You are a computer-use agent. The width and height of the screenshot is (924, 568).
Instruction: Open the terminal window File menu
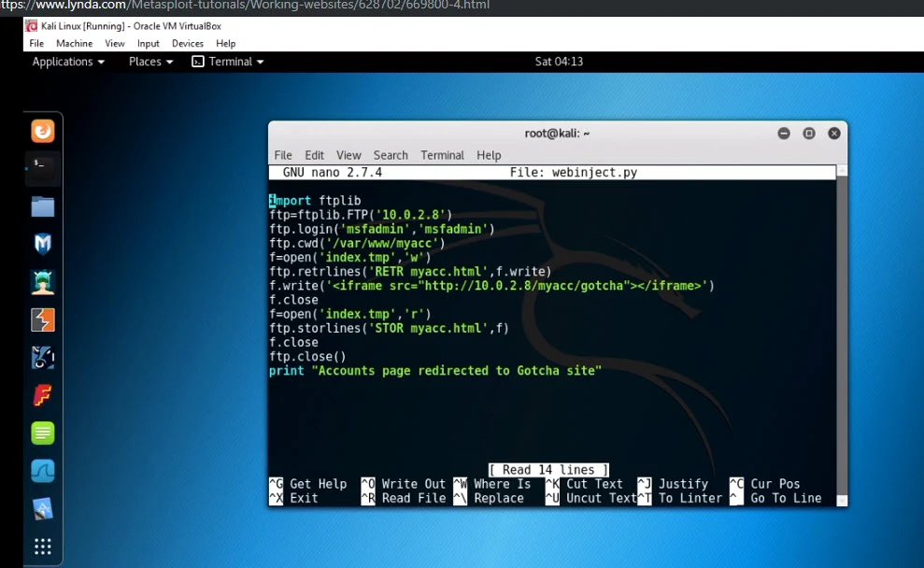(x=283, y=155)
